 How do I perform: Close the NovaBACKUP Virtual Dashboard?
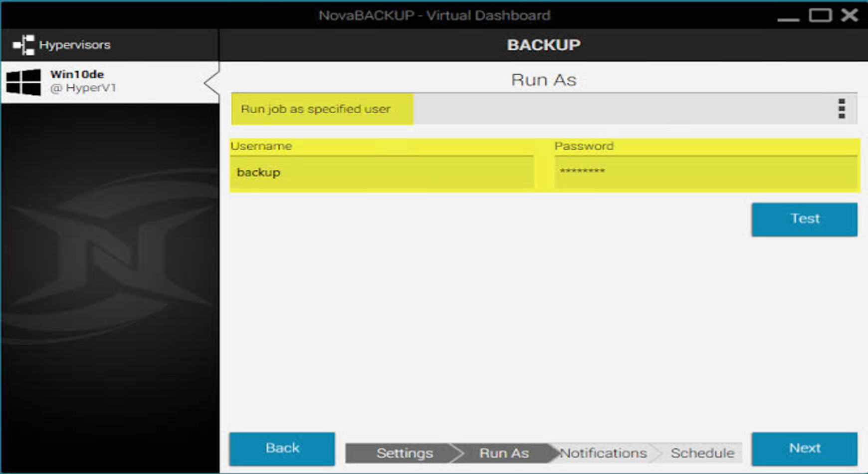point(850,15)
